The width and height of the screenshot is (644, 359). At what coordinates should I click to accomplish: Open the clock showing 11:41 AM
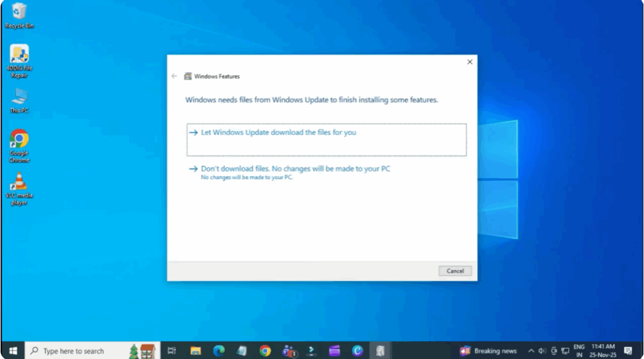603,351
